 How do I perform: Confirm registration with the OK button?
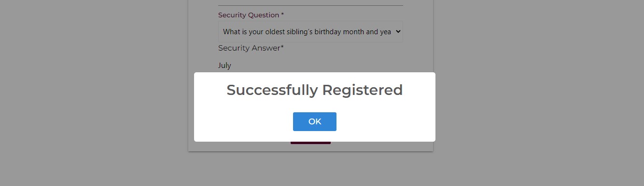[314, 121]
